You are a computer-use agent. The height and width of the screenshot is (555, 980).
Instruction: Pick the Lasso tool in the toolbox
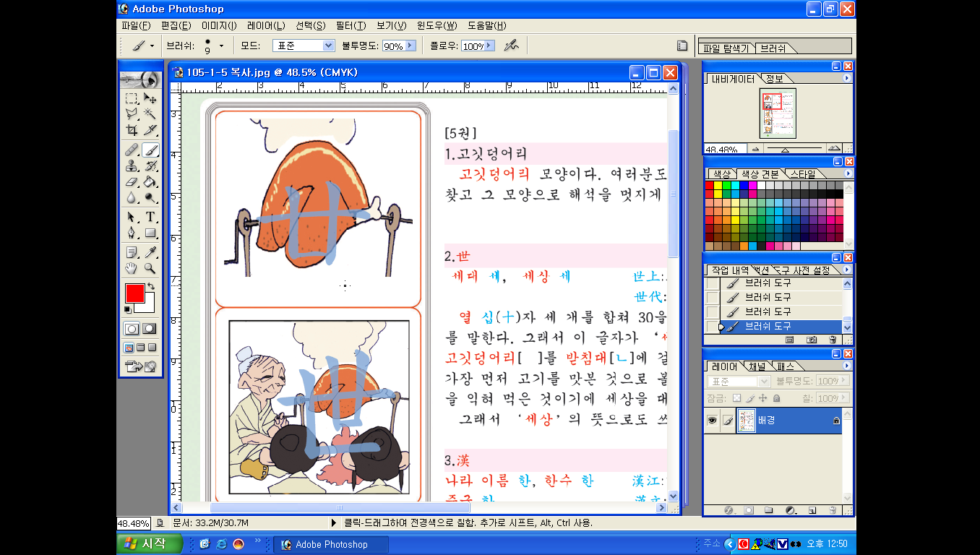132,114
